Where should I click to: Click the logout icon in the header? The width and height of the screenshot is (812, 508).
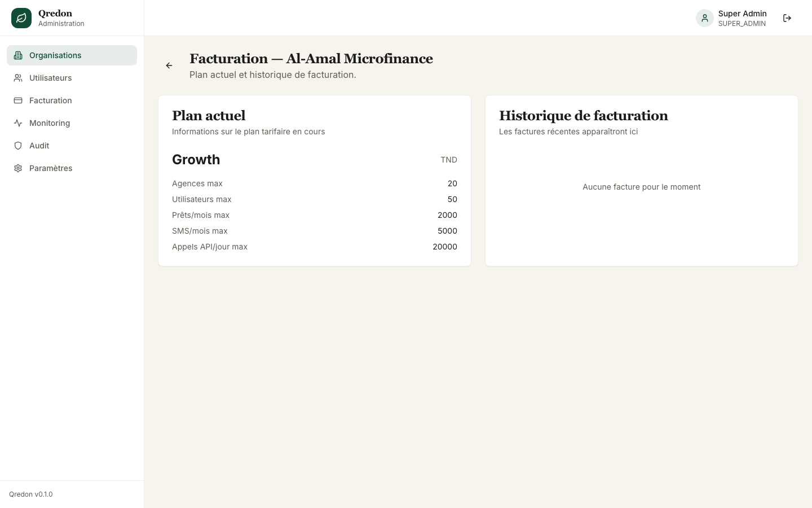787,18
